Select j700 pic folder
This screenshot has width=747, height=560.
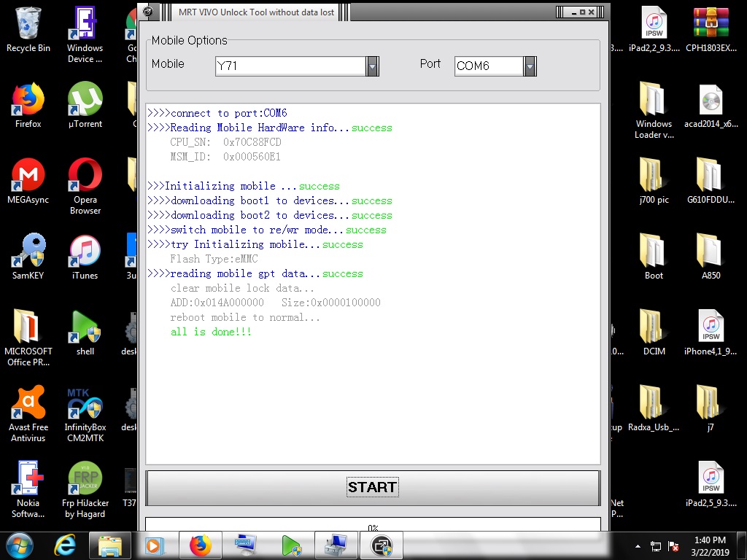[654, 181]
